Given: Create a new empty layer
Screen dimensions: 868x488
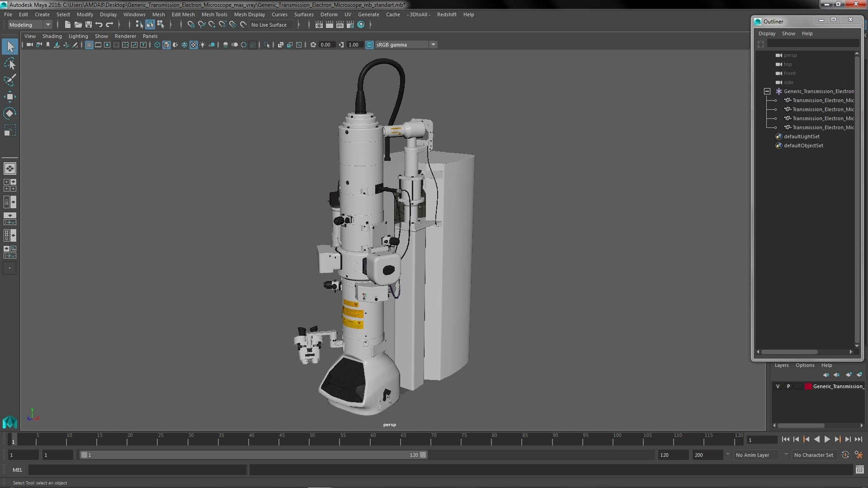Looking at the screenshot, I should (x=849, y=375).
